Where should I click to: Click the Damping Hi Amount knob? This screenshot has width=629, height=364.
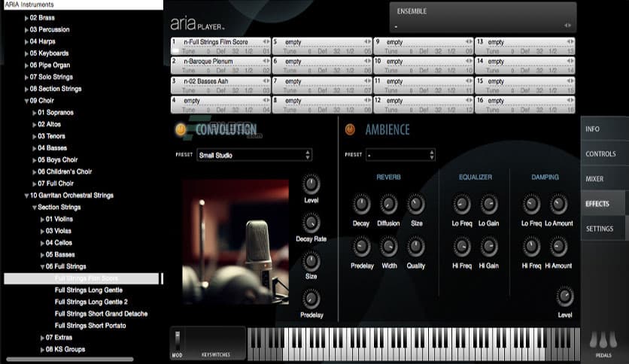pos(558,247)
